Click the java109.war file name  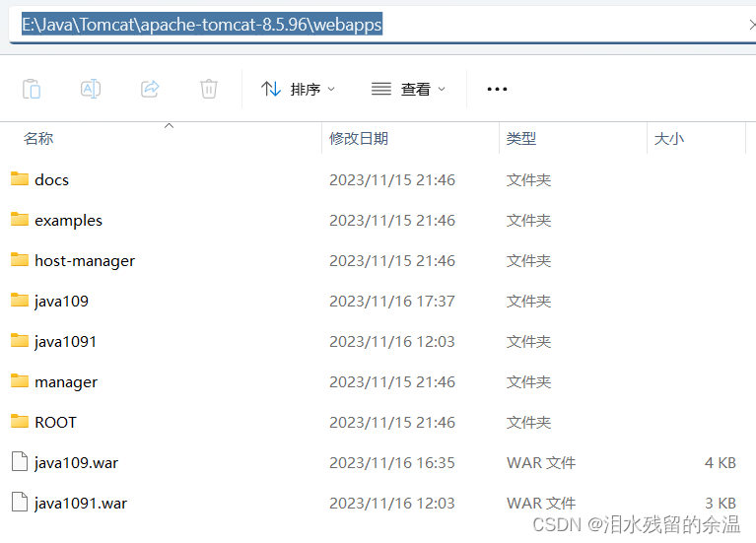(x=76, y=463)
